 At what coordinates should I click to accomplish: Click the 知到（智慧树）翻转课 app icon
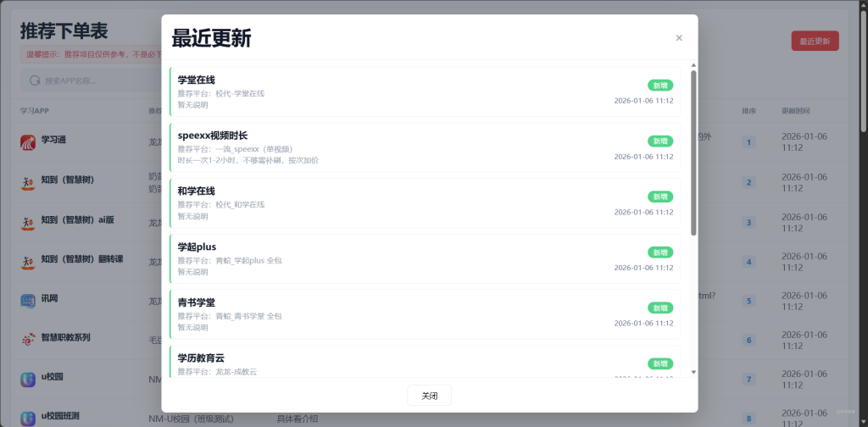28,262
